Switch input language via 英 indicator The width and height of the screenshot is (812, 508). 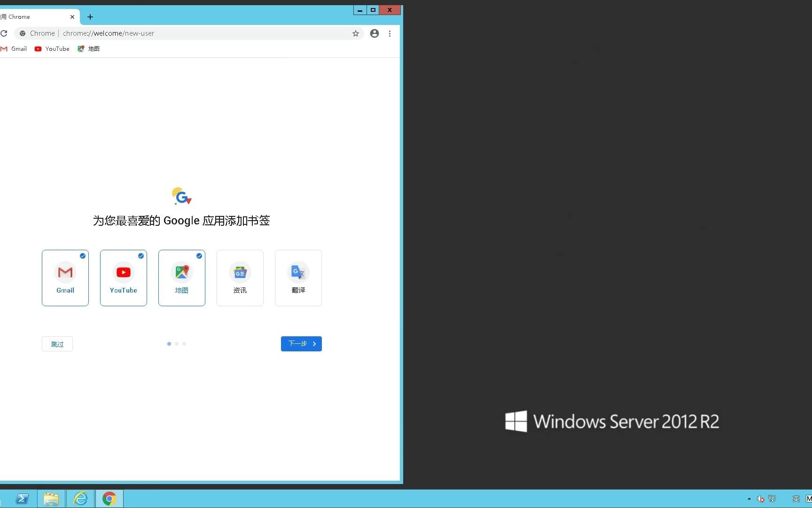(x=796, y=499)
